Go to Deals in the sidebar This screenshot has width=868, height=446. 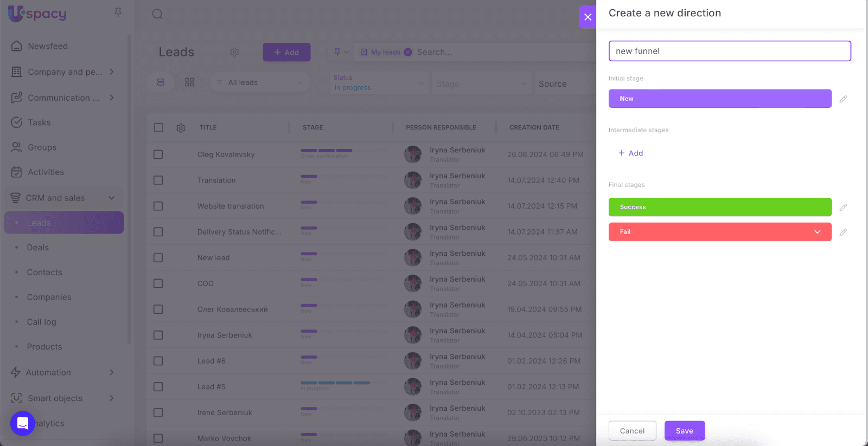(38, 248)
